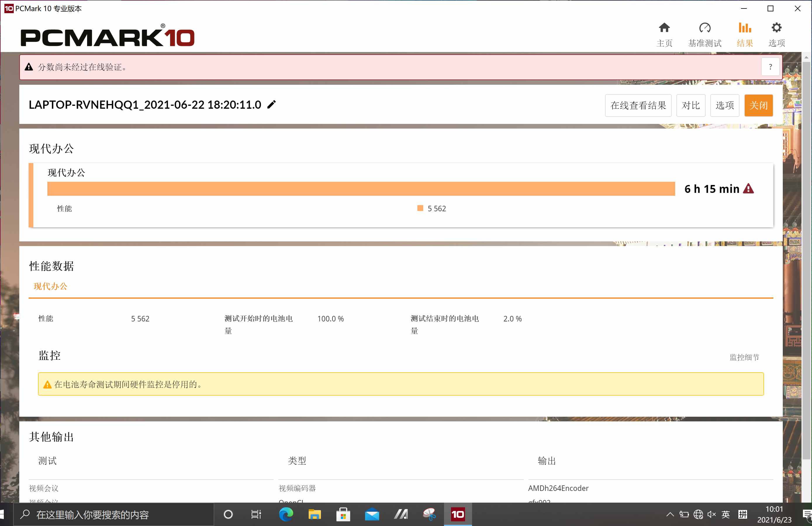Click the alert icon in the pink validation banner
This screenshot has width=812, height=526.
[29, 67]
